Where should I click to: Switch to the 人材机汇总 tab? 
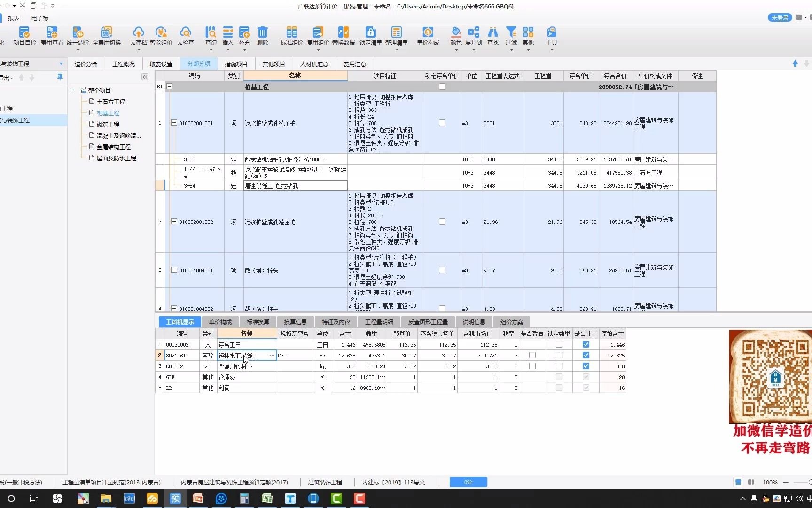coord(314,64)
